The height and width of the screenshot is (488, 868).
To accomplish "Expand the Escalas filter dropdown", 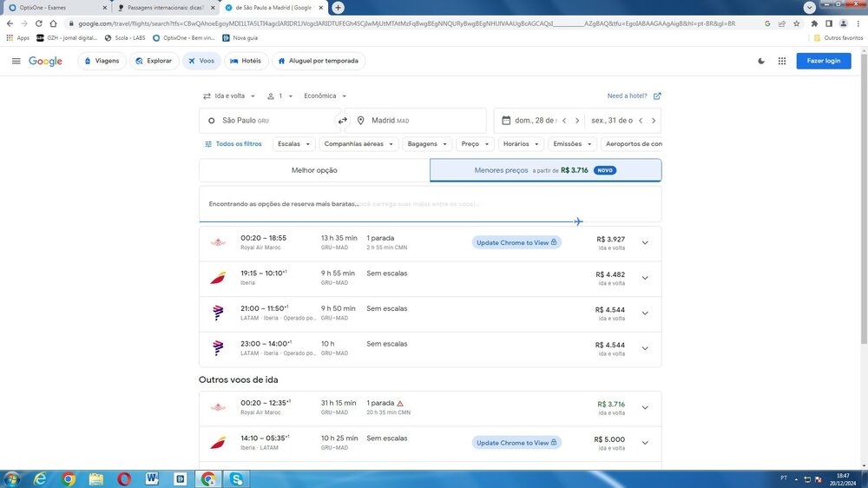I will click(293, 144).
